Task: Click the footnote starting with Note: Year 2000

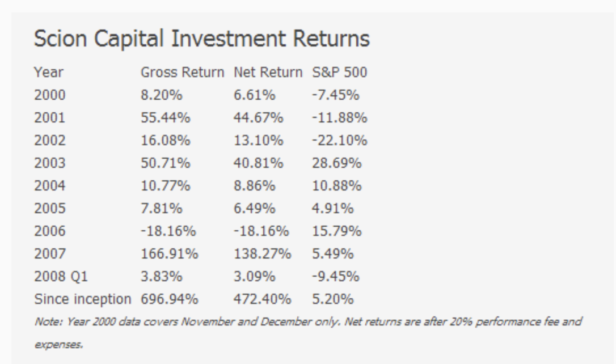Action: click(x=308, y=321)
